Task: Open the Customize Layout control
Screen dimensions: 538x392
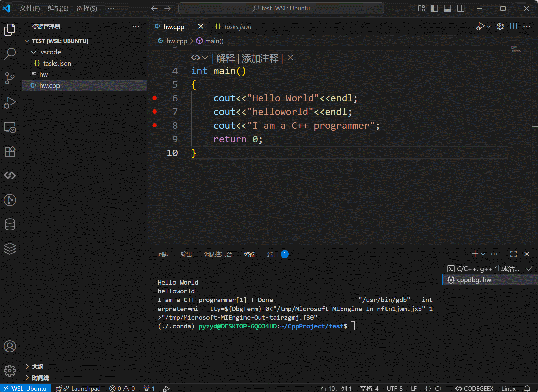Action: (x=421, y=8)
